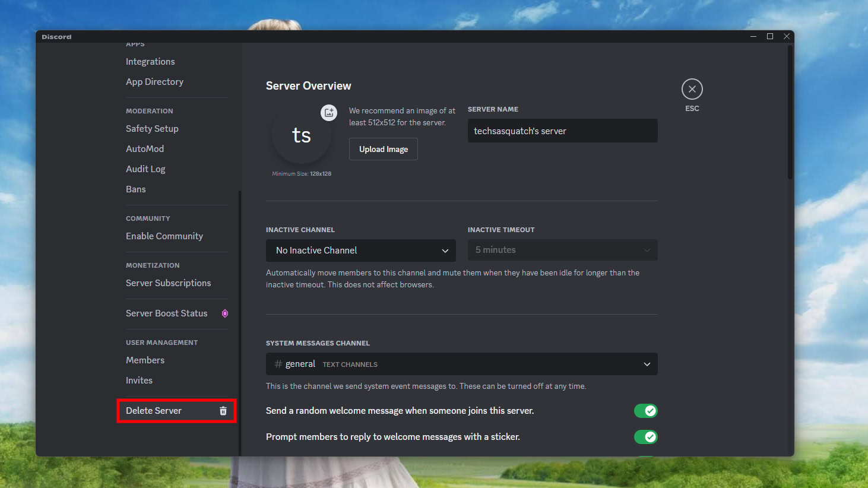Maximize the Discord window
Screen dimensions: 868x488
[770, 37]
